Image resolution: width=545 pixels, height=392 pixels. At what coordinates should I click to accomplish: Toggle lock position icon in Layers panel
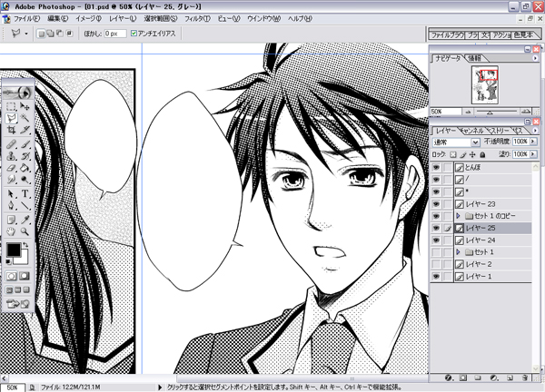[472, 154]
